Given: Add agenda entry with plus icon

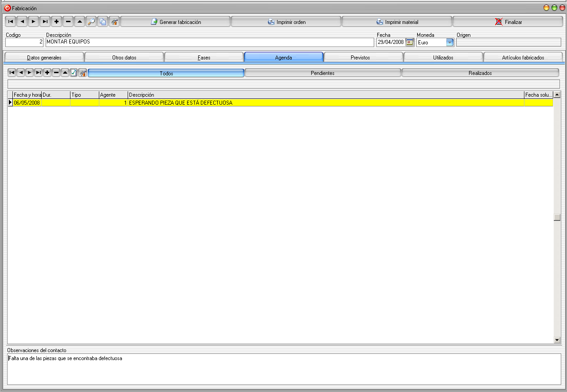Looking at the screenshot, I should [x=47, y=73].
